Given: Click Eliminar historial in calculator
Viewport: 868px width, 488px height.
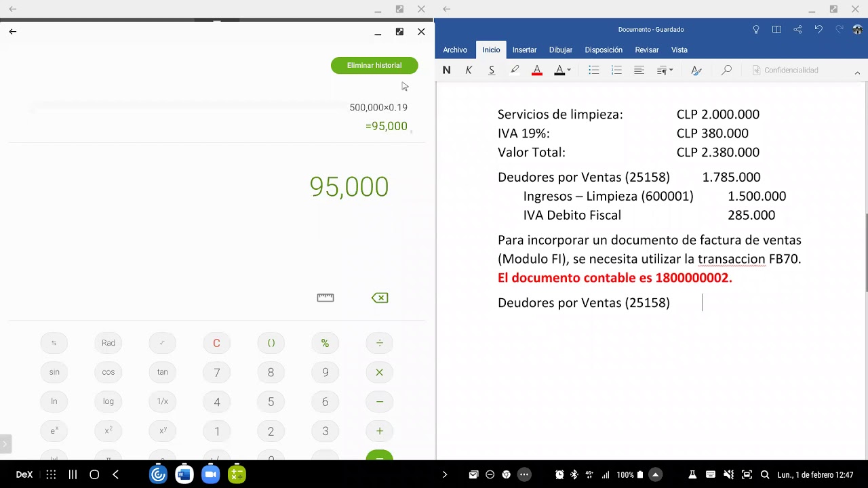Looking at the screenshot, I should pos(374,65).
